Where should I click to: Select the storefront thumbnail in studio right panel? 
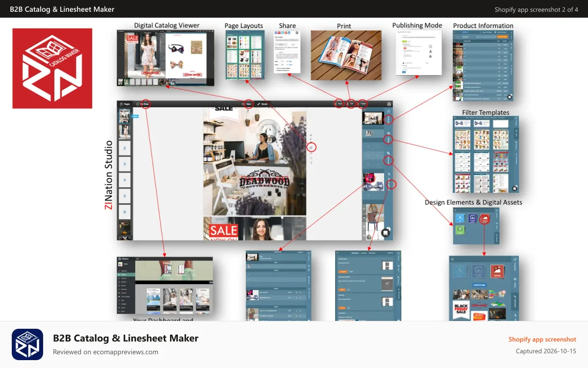click(x=373, y=118)
